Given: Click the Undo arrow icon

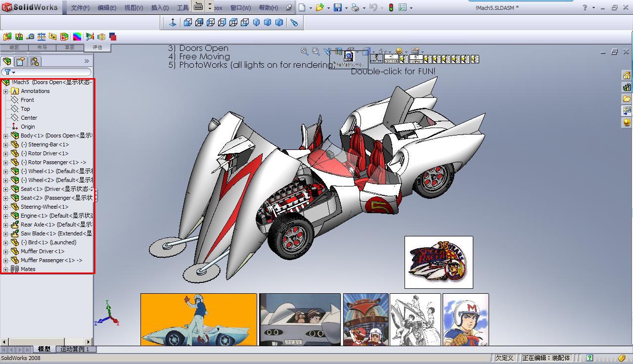Looking at the screenshot, I should pos(373,7).
